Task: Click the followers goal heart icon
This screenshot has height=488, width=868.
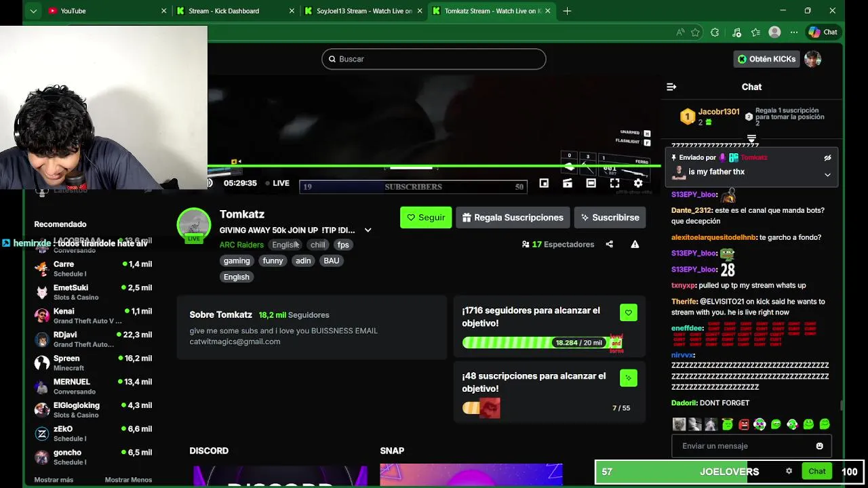Action: coord(628,312)
